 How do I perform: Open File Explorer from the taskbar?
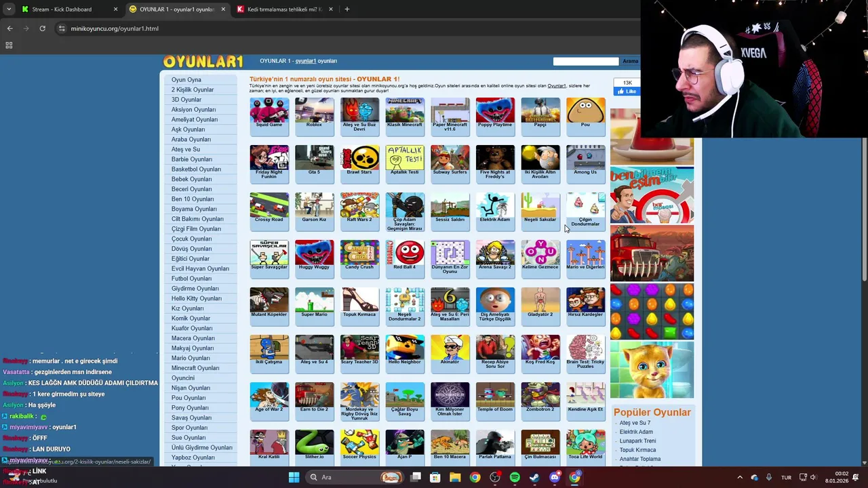(x=455, y=477)
